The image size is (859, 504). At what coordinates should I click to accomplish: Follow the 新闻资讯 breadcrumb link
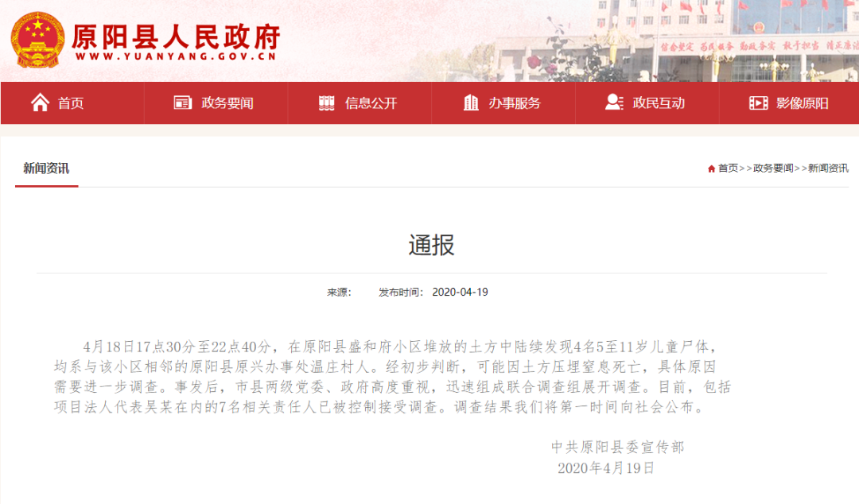point(828,169)
